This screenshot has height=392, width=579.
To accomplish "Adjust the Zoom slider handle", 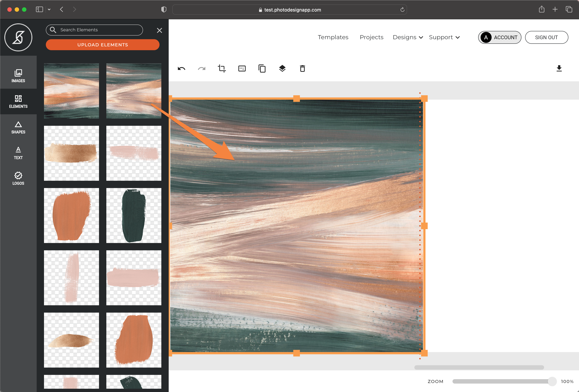I will [x=552, y=381].
